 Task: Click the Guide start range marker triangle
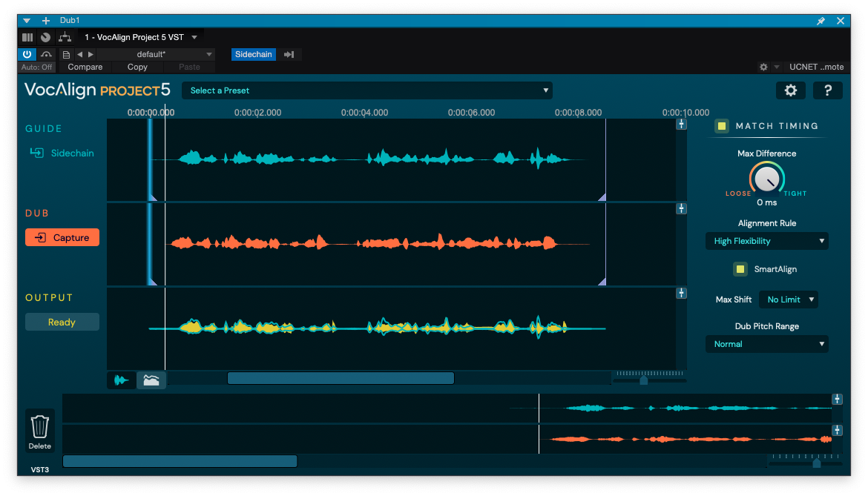click(x=154, y=197)
